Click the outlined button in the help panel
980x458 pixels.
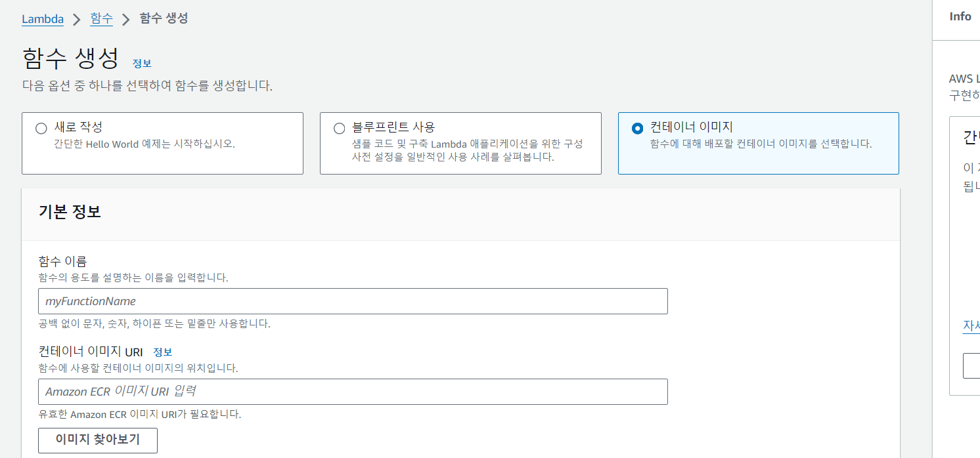[971, 365]
